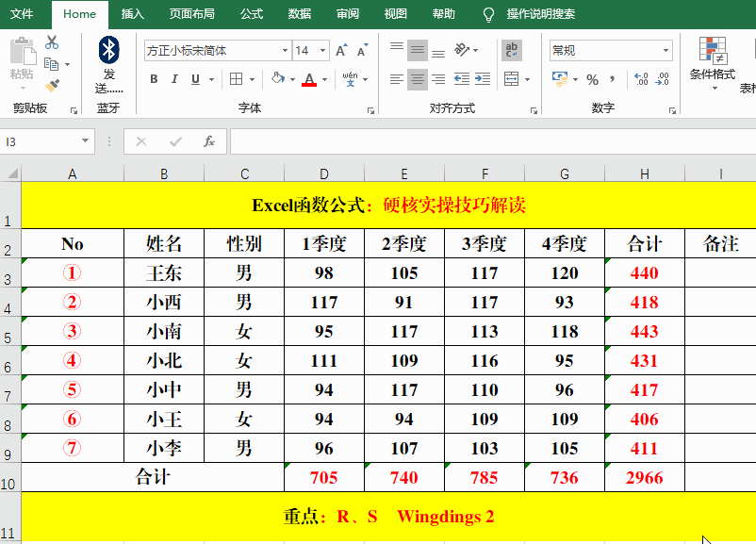Click the Bluetooth 发送 send icon
Viewport: 756px width, 544px height.
(109, 52)
